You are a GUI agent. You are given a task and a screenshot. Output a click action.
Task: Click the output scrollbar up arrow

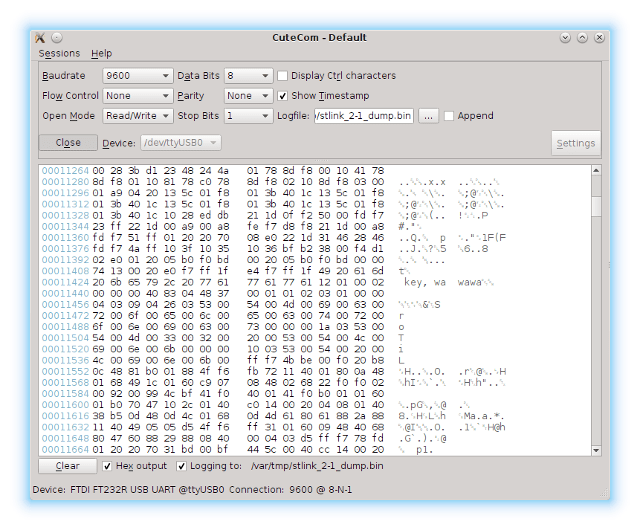point(596,170)
